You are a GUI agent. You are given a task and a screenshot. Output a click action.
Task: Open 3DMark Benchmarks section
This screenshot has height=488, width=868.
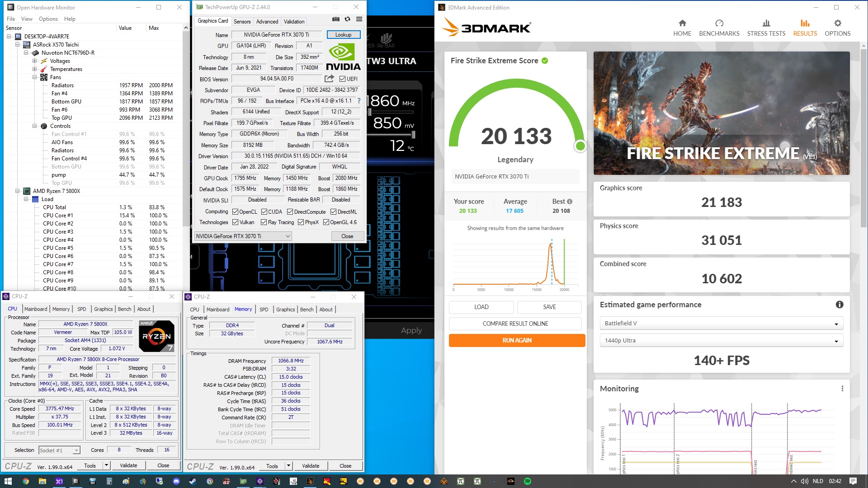click(719, 28)
